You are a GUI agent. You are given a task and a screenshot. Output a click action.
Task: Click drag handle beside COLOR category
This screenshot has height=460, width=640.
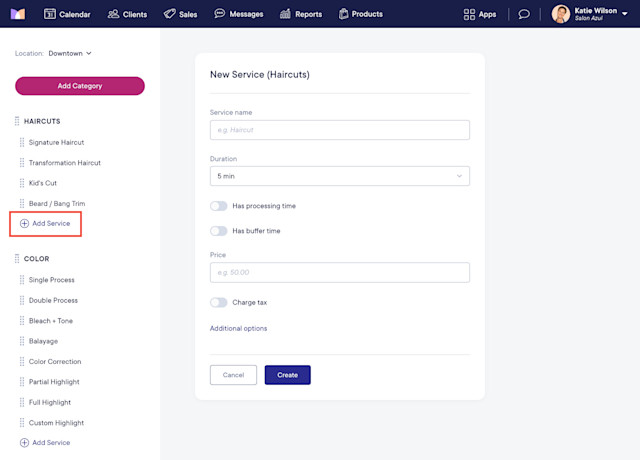coord(17,259)
